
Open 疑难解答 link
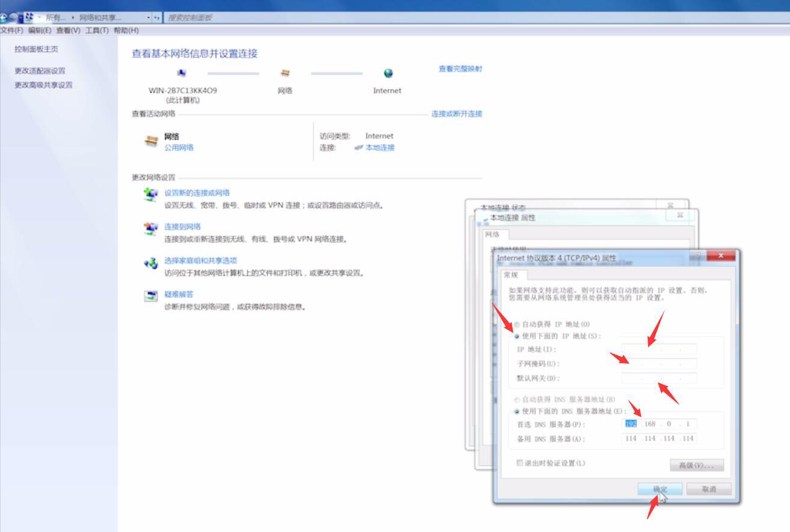click(179, 295)
